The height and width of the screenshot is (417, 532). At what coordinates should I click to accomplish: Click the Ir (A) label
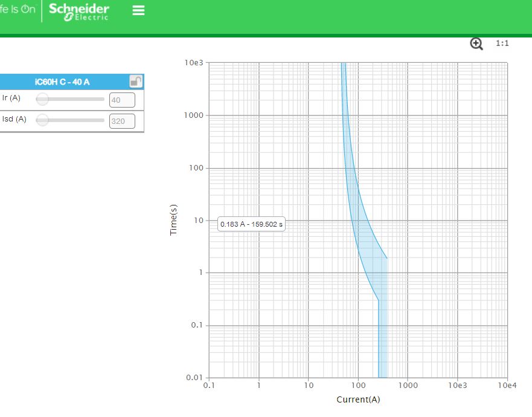[11, 98]
